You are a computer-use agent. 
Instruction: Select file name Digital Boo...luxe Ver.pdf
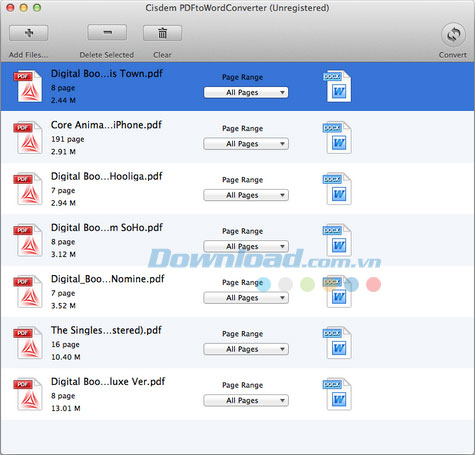click(108, 382)
